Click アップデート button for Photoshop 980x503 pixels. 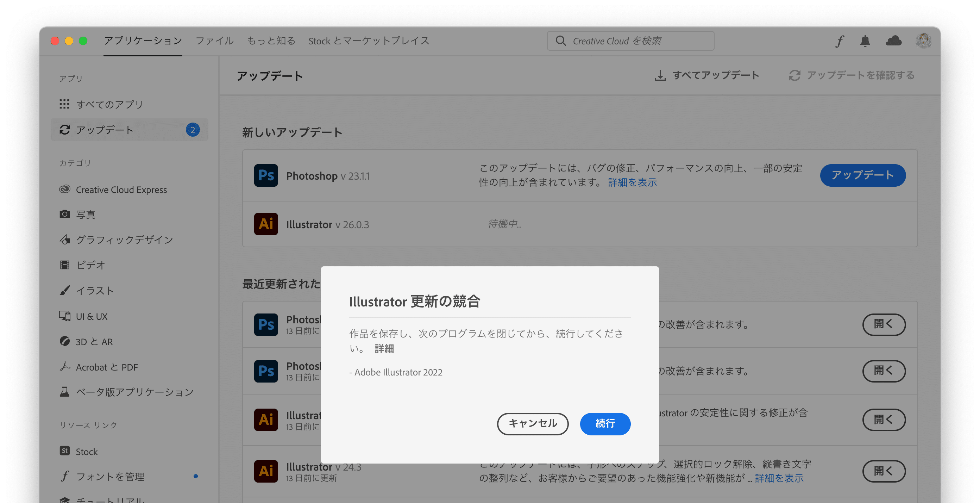(x=862, y=175)
